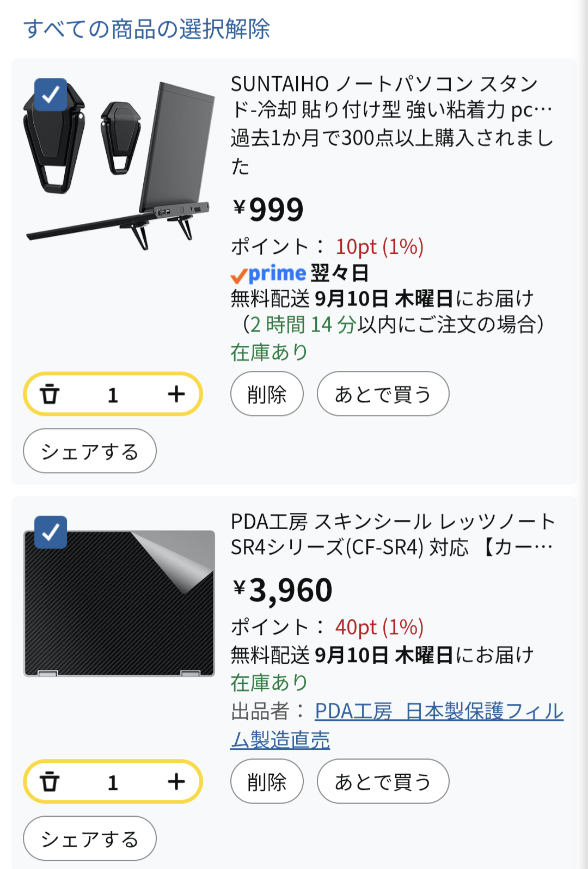View carbon skin seal product image
This screenshot has height=869, width=588.
(119, 603)
